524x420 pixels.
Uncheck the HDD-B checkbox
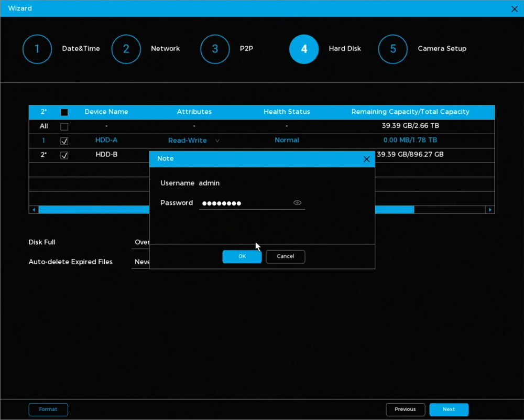(64, 155)
